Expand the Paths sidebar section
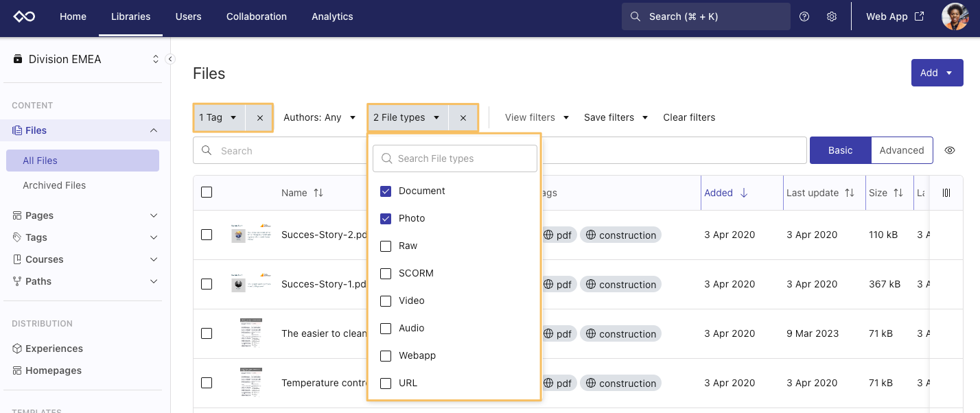 (x=154, y=281)
